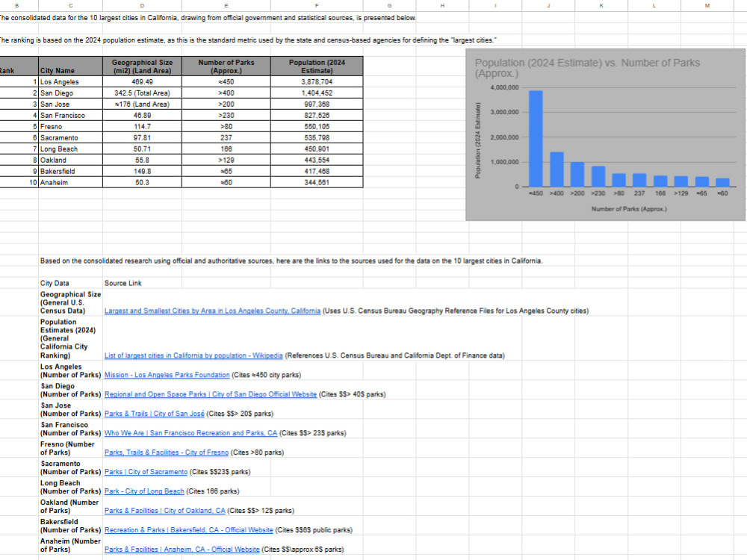The width and height of the screenshot is (747, 560).
Task: Click the tallest chart bar labeled ≈450
Action: (536, 139)
